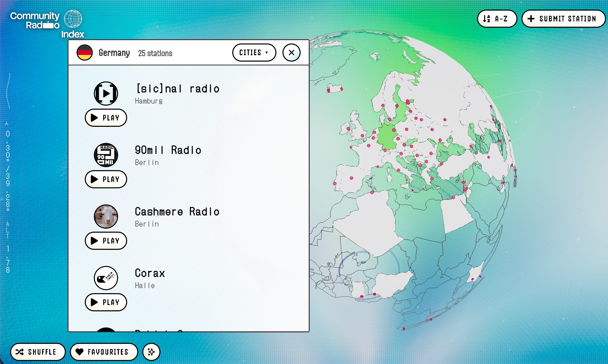Click the 90mil Radio station logo
The height and width of the screenshot is (364, 608).
[x=106, y=155]
